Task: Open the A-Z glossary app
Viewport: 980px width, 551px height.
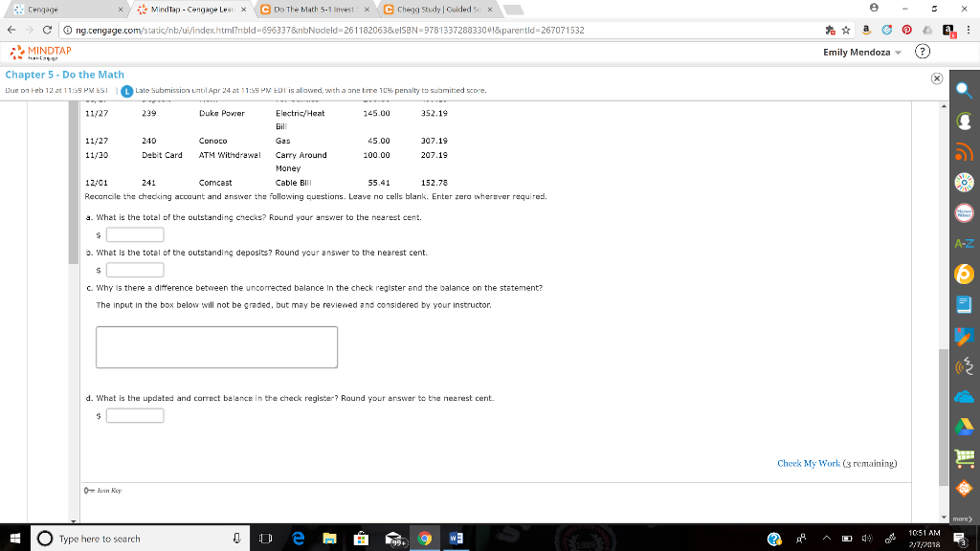Action: (x=964, y=244)
